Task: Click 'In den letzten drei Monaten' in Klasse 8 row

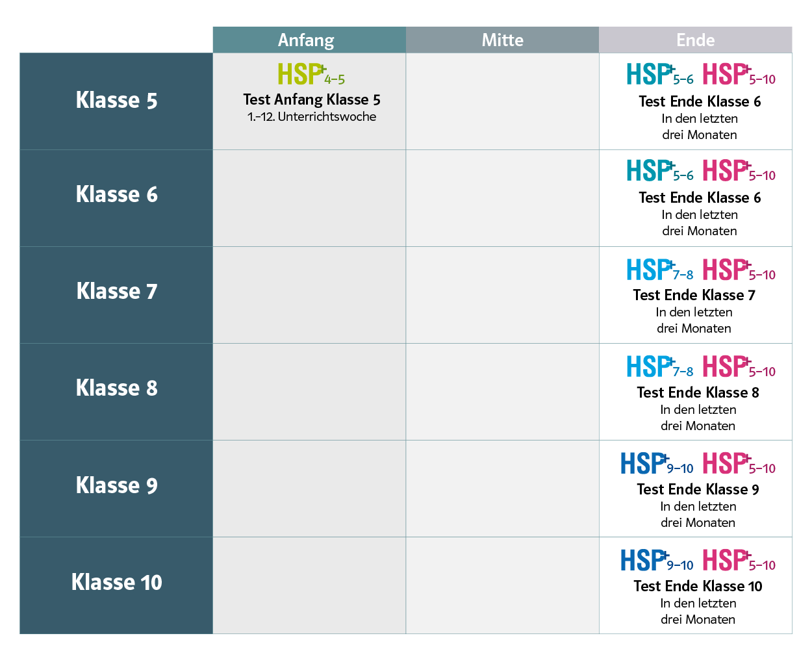Action: click(x=698, y=418)
